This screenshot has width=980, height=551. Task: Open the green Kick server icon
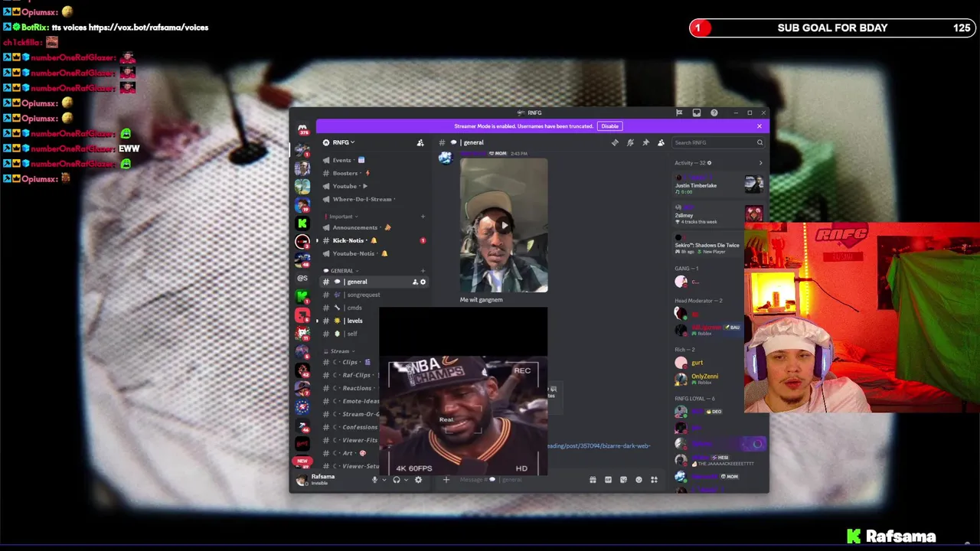click(x=302, y=223)
